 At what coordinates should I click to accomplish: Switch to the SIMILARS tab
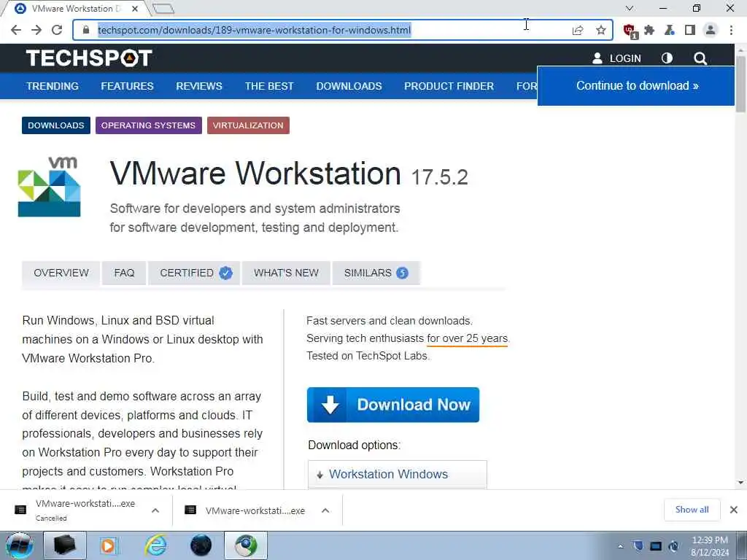pos(376,273)
